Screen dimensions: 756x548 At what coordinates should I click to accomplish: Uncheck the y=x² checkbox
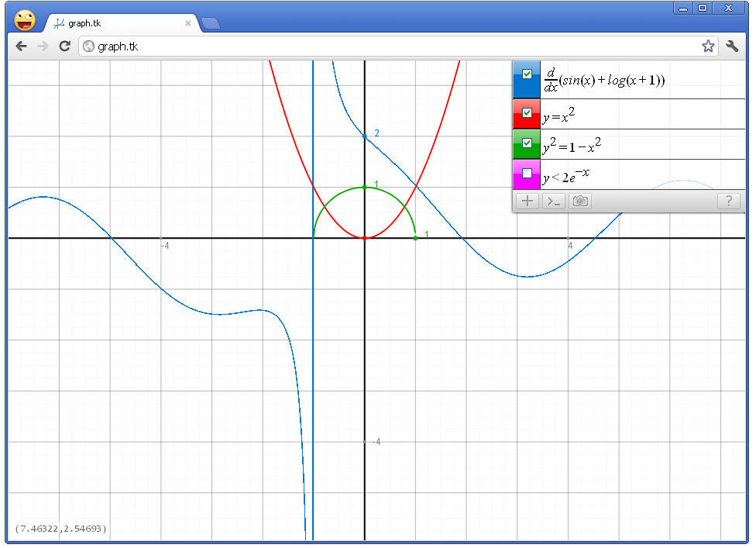pos(527,112)
